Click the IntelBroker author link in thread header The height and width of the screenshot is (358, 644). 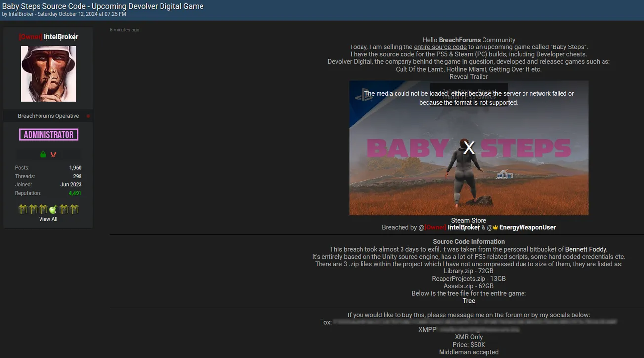pyautogui.click(x=21, y=14)
